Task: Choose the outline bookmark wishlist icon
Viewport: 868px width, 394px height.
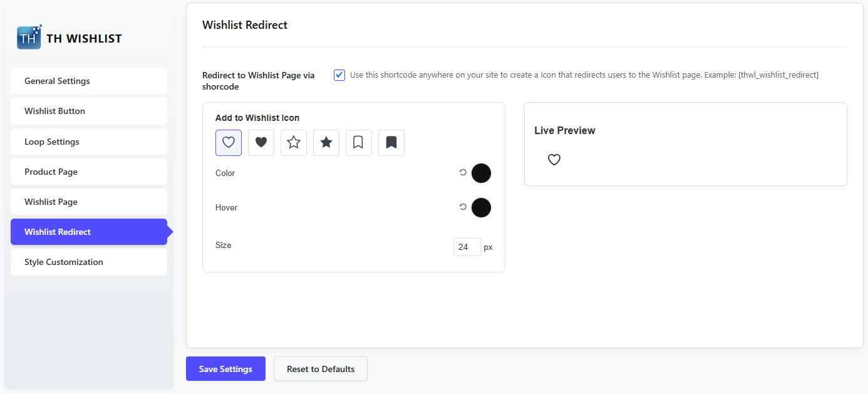Action: click(359, 143)
